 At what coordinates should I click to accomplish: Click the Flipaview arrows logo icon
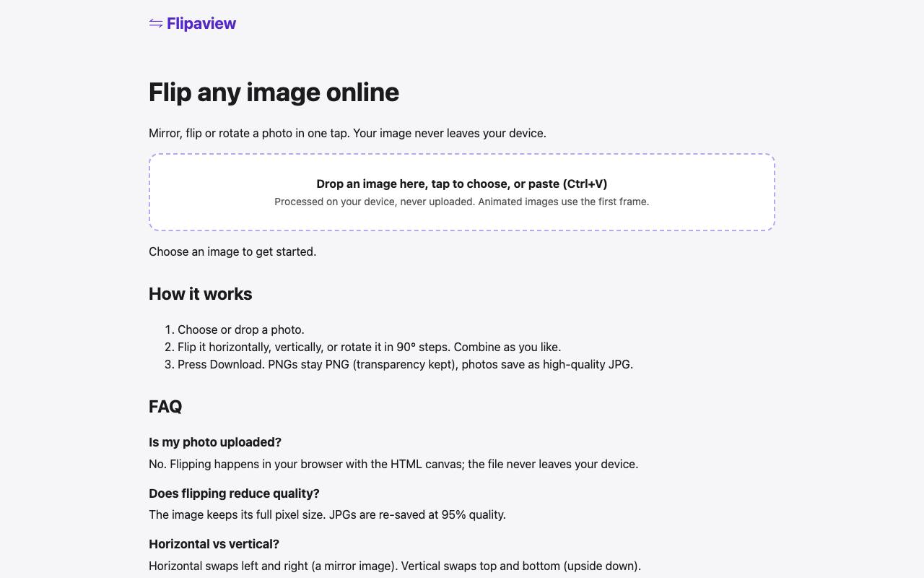pos(156,24)
